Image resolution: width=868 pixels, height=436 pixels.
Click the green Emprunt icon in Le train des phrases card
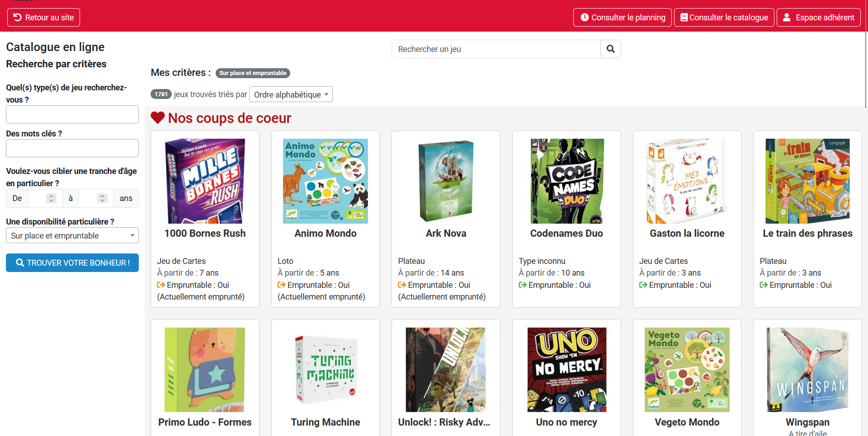pyautogui.click(x=764, y=285)
